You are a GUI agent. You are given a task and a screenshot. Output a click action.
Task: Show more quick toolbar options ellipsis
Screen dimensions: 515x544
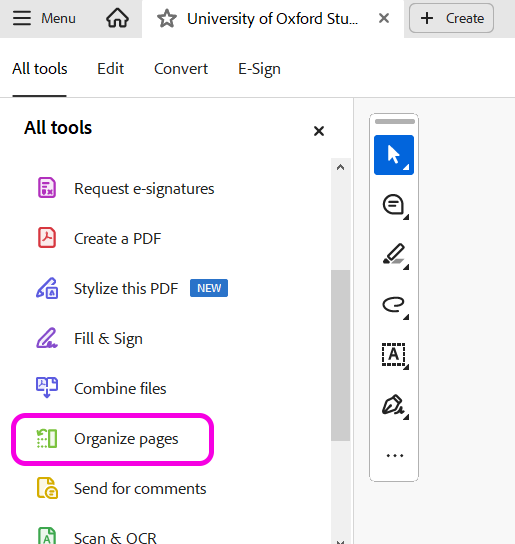(x=395, y=455)
